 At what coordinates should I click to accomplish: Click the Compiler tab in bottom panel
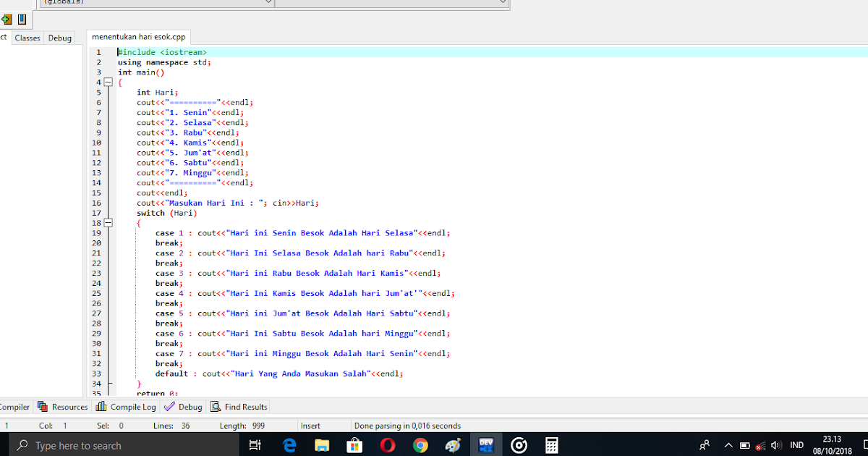[x=13, y=406]
